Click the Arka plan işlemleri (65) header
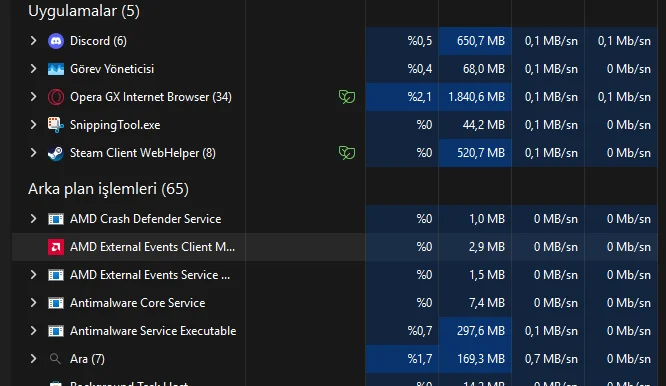This screenshot has height=386, width=666. [x=108, y=189]
